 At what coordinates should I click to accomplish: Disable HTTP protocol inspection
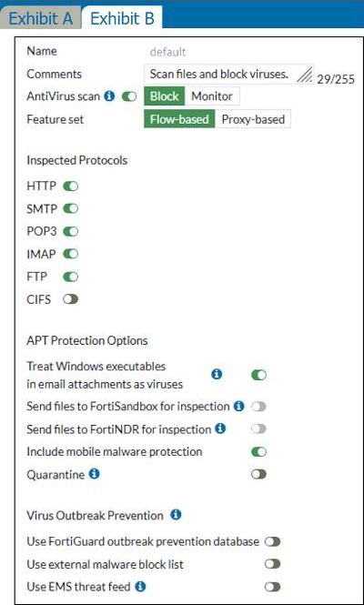tap(71, 187)
